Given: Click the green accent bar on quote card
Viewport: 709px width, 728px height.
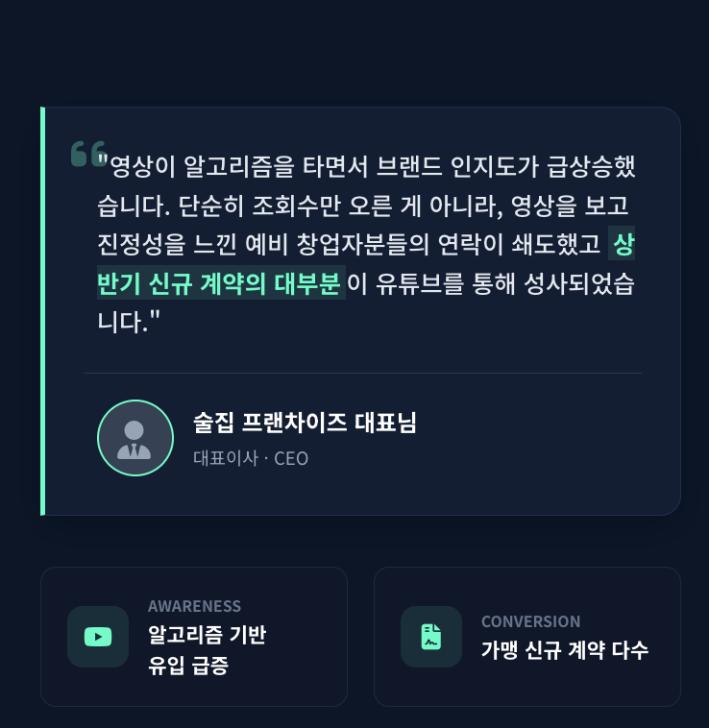Looking at the screenshot, I should 43,310.
